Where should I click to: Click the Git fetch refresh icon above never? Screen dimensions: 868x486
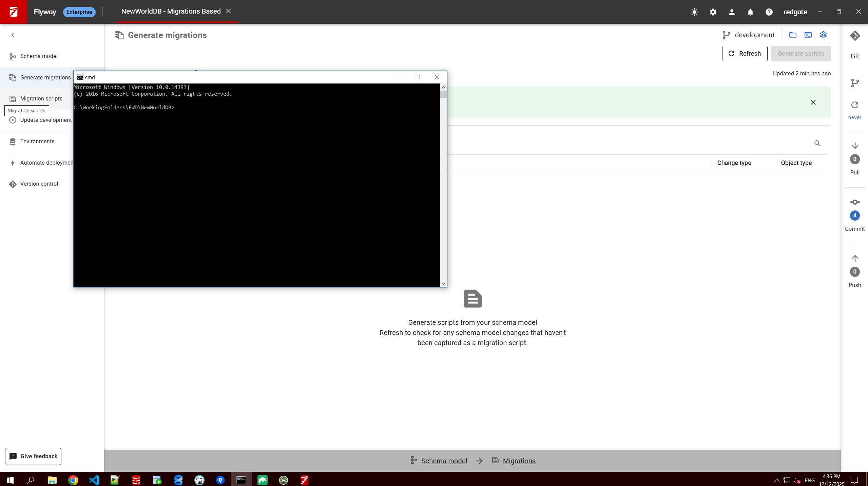click(855, 105)
